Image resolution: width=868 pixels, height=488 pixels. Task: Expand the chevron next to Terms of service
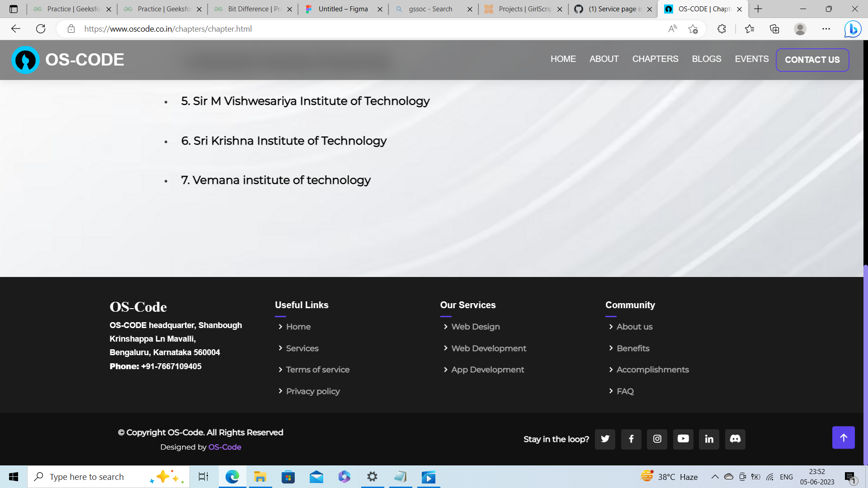pos(280,370)
